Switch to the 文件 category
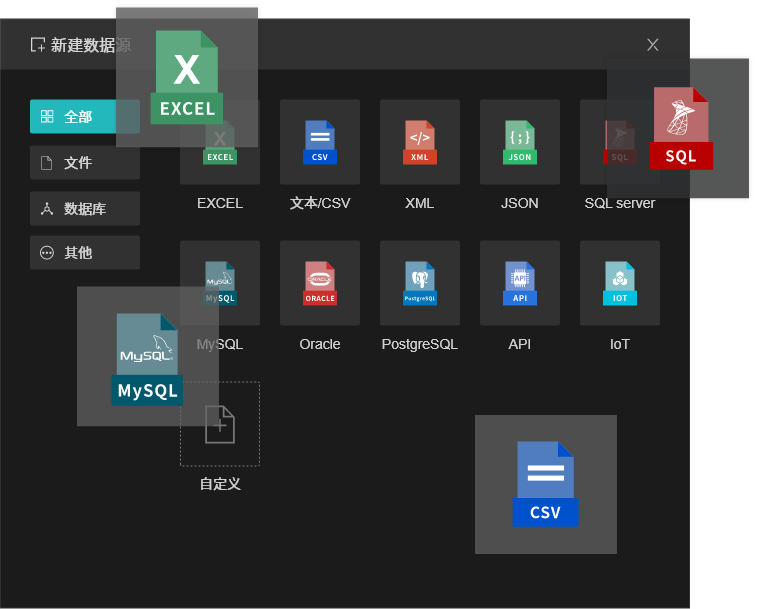 (85, 163)
